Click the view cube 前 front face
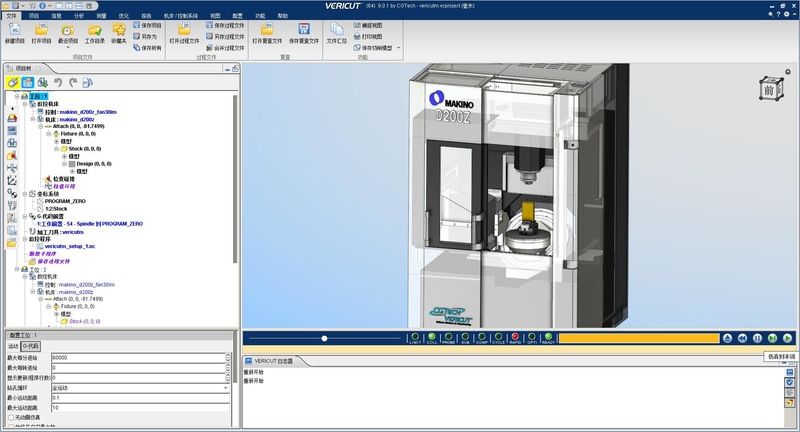The width and height of the screenshot is (800, 432). [x=768, y=91]
